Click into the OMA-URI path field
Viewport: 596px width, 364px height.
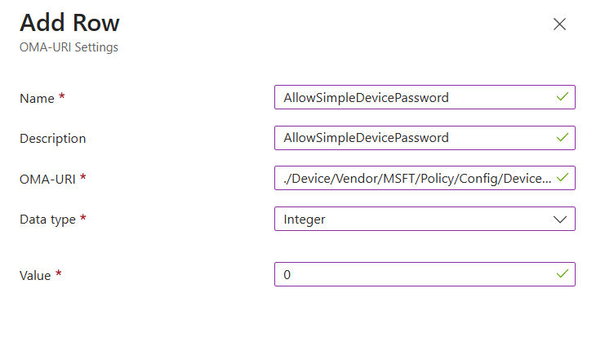(x=412, y=178)
